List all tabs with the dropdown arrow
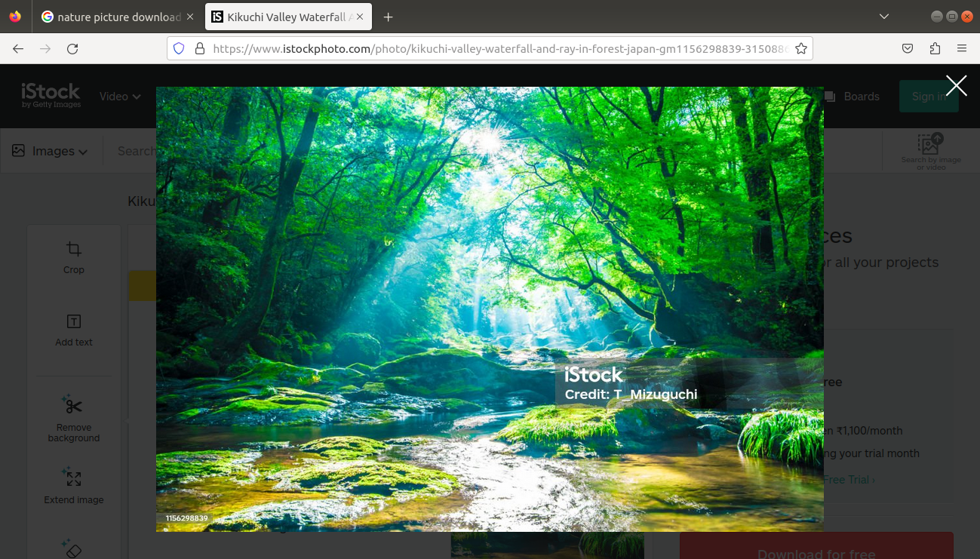980x559 pixels. pos(884,17)
